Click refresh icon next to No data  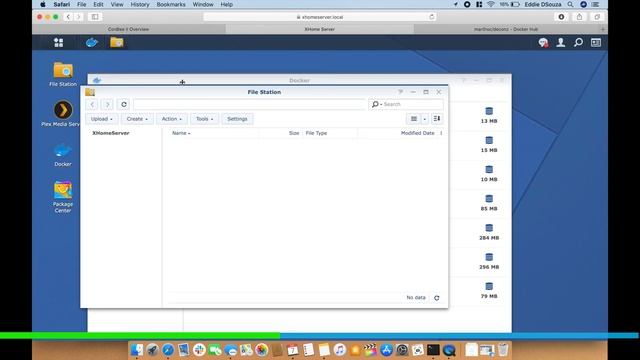point(437,298)
